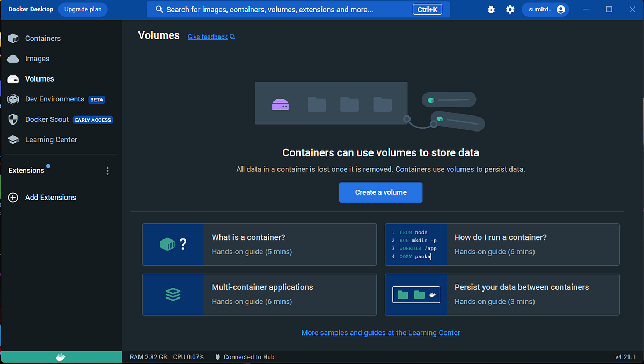Report a bug using the bug icon
The image size is (644, 364).
[491, 9]
